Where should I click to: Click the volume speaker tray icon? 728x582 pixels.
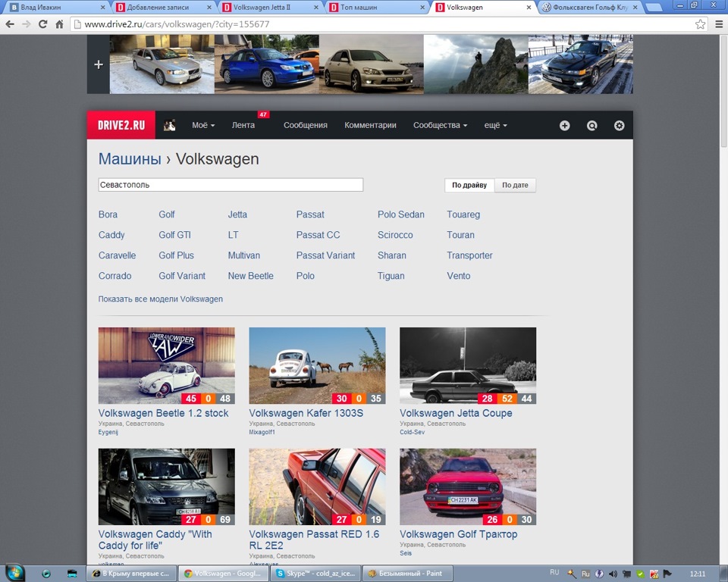(613, 574)
